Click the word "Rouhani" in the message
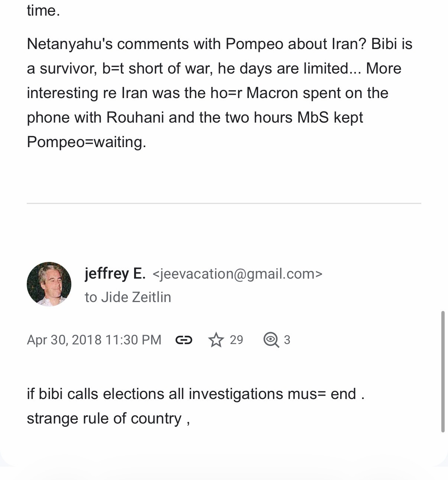The image size is (448, 480). [x=135, y=117]
